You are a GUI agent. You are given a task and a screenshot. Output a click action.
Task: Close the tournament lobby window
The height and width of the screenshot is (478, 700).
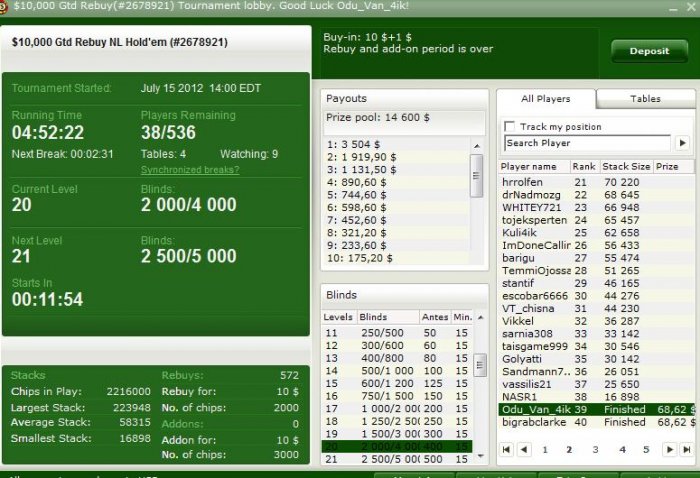coord(690,8)
